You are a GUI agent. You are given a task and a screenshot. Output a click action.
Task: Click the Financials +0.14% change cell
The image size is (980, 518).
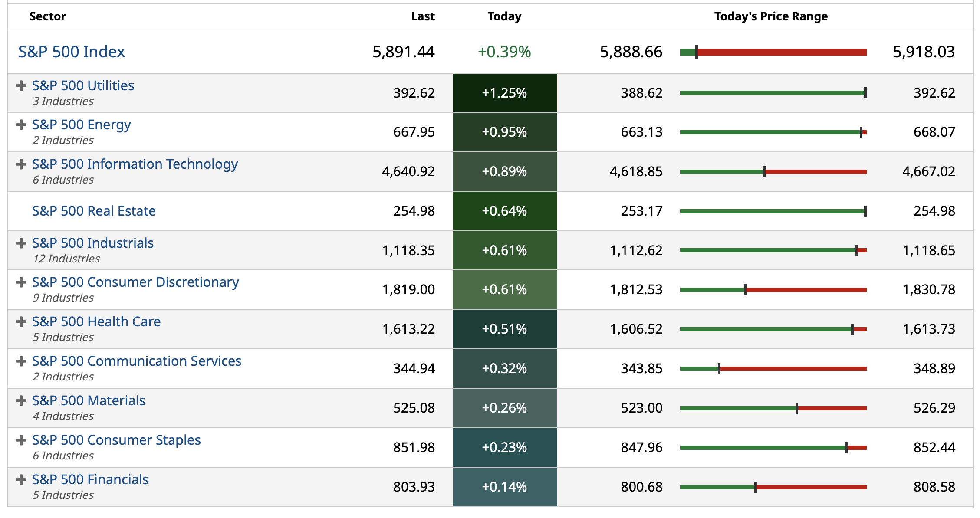[504, 487]
